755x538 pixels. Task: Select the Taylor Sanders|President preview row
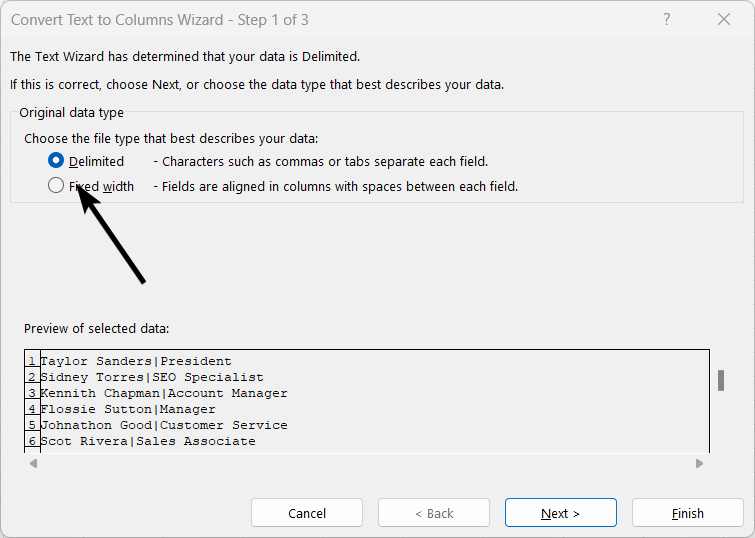click(x=136, y=361)
